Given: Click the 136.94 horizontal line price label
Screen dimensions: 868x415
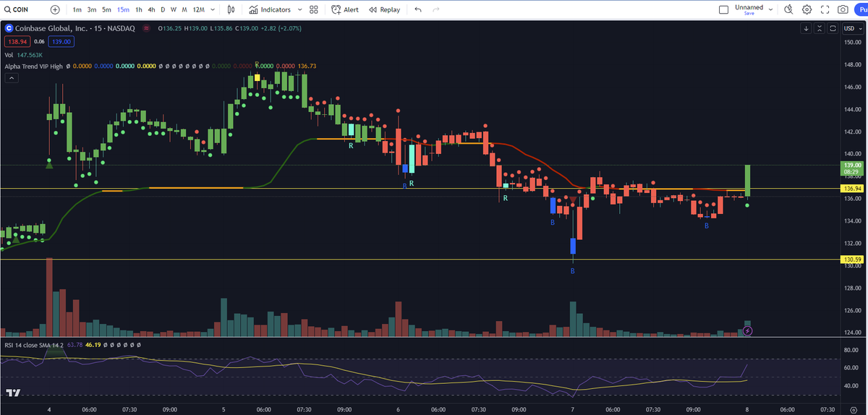Looking at the screenshot, I should 851,188.
